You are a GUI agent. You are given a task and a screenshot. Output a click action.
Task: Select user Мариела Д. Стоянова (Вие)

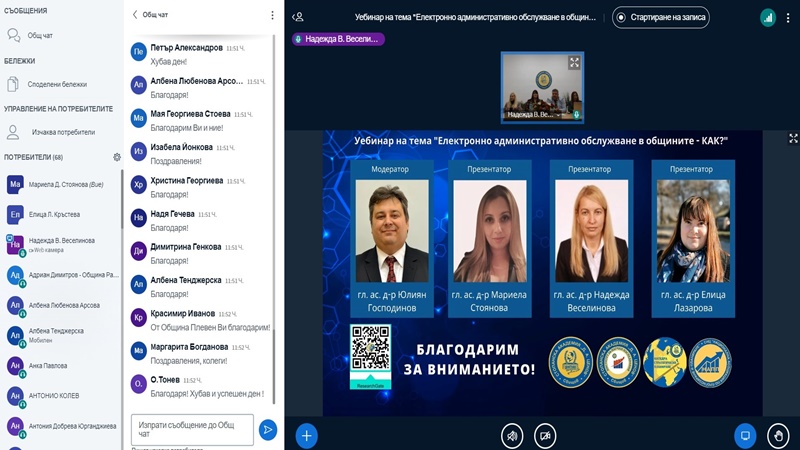(x=62, y=184)
